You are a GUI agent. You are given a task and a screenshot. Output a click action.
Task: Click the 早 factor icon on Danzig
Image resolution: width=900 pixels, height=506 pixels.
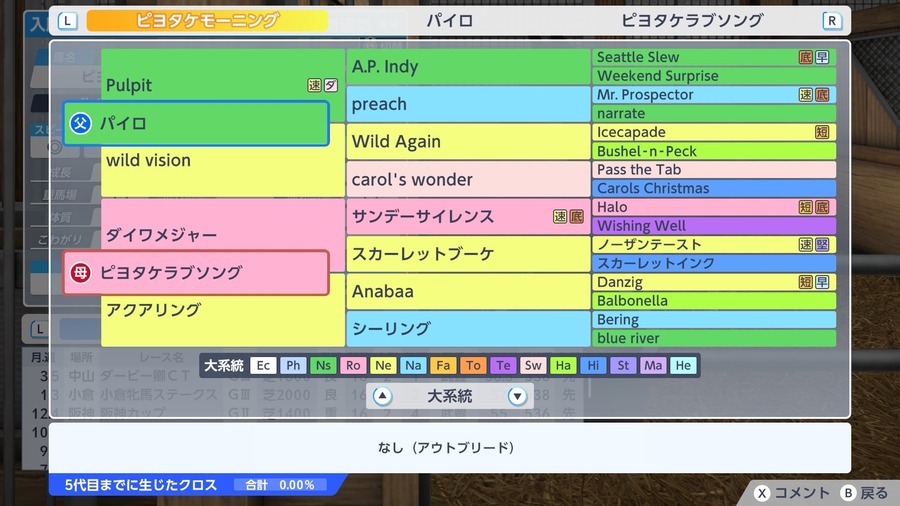823,282
